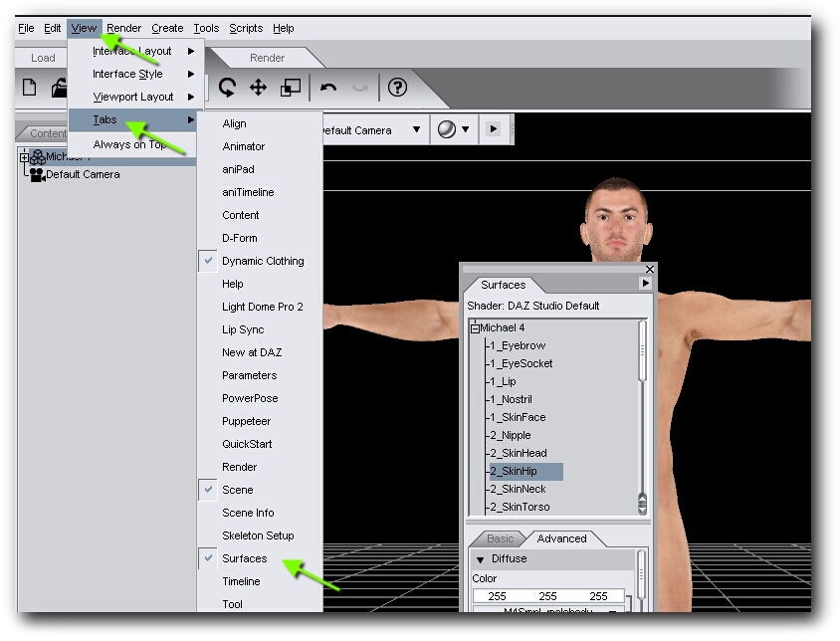Toggle the Scene tab checkmark
This screenshot has width=840, height=641.
pos(208,490)
